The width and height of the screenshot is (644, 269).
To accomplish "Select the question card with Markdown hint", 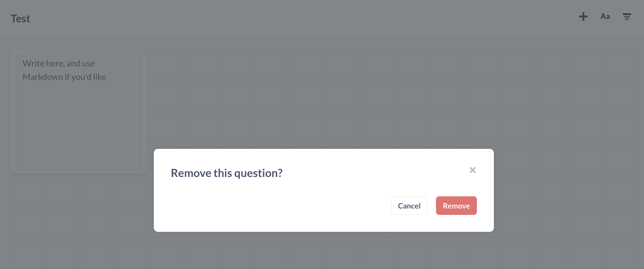I will (79, 111).
